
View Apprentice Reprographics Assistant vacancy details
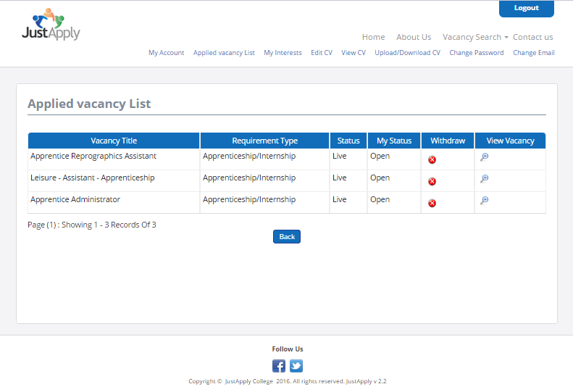484,157
